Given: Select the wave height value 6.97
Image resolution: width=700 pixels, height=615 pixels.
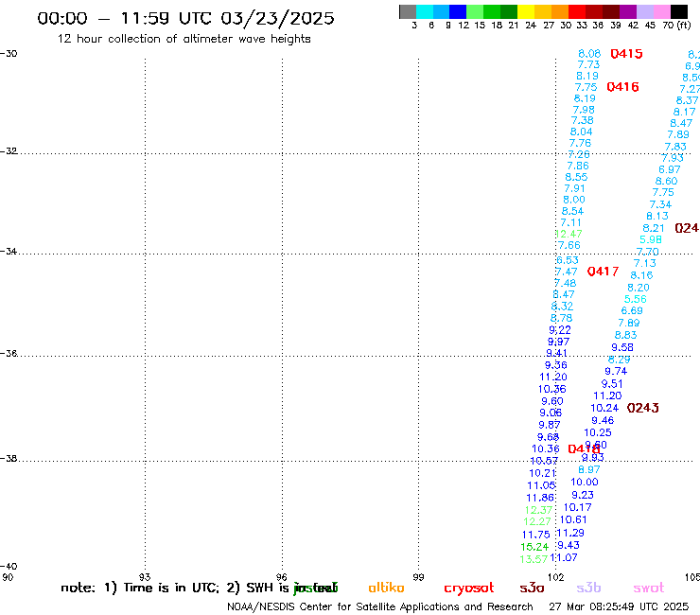Looking at the screenshot, I should [x=669, y=169].
